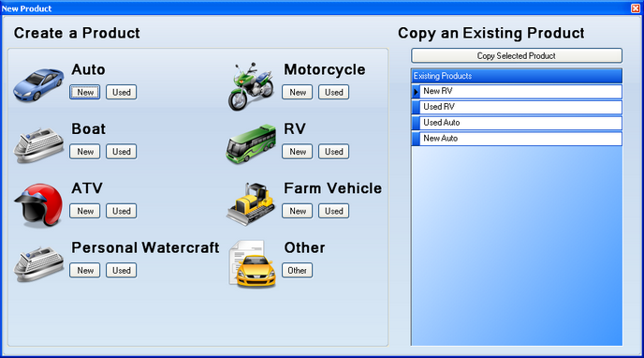644x358 pixels.
Task: Create a Used Motorcycle product
Action: click(333, 92)
